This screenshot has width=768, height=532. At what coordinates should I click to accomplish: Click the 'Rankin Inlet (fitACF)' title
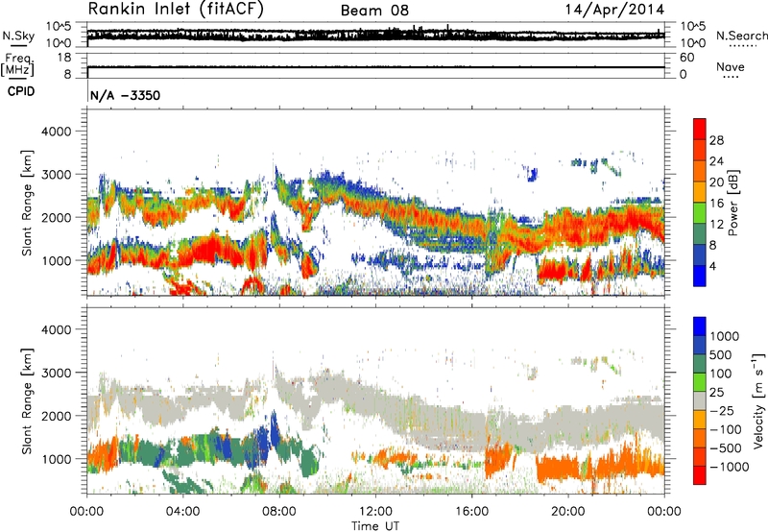tap(176, 10)
